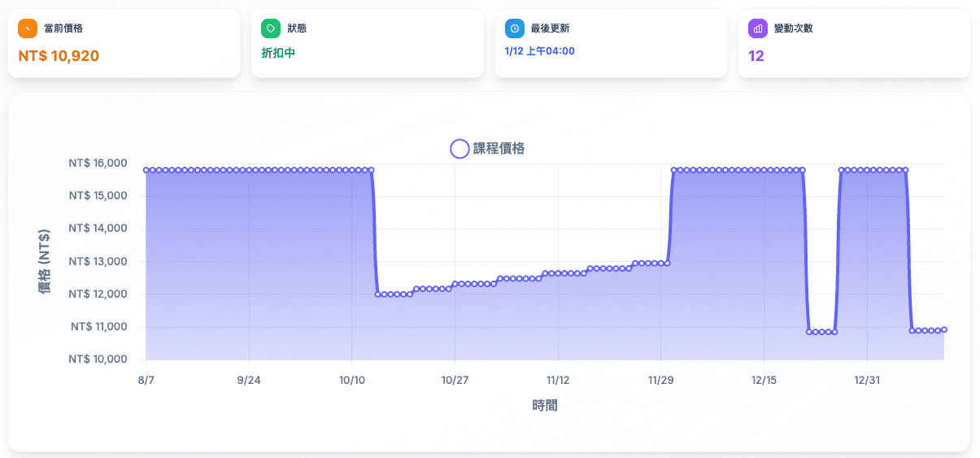980x458 pixels.
Task: Click the 10/10 x-axis date label
Action: [x=351, y=381]
